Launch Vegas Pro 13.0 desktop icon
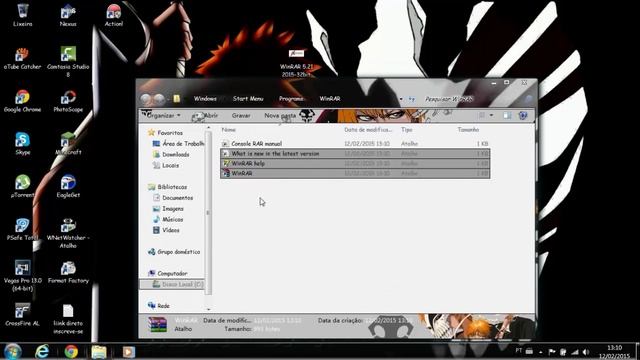This screenshot has width=640, height=360. click(x=22, y=276)
